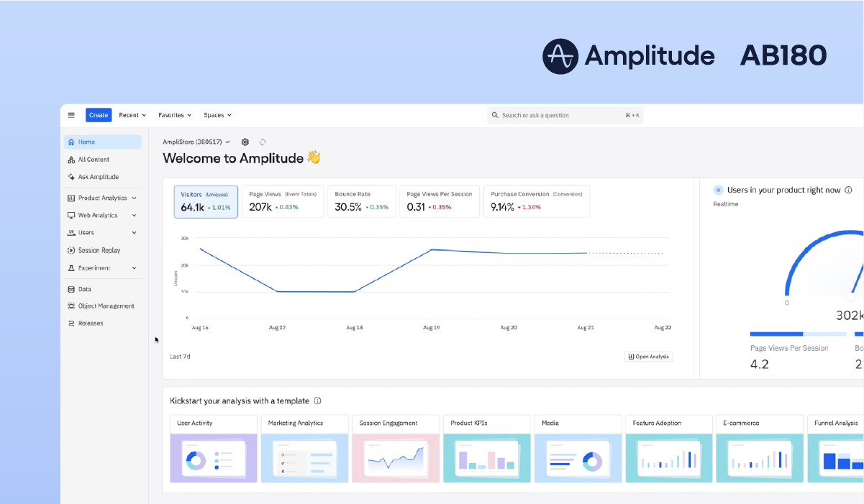The width and height of the screenshot is (864, 504).
Task: Click the 4.2 Page Views Per Session value
Action: (x=759, y=365)
